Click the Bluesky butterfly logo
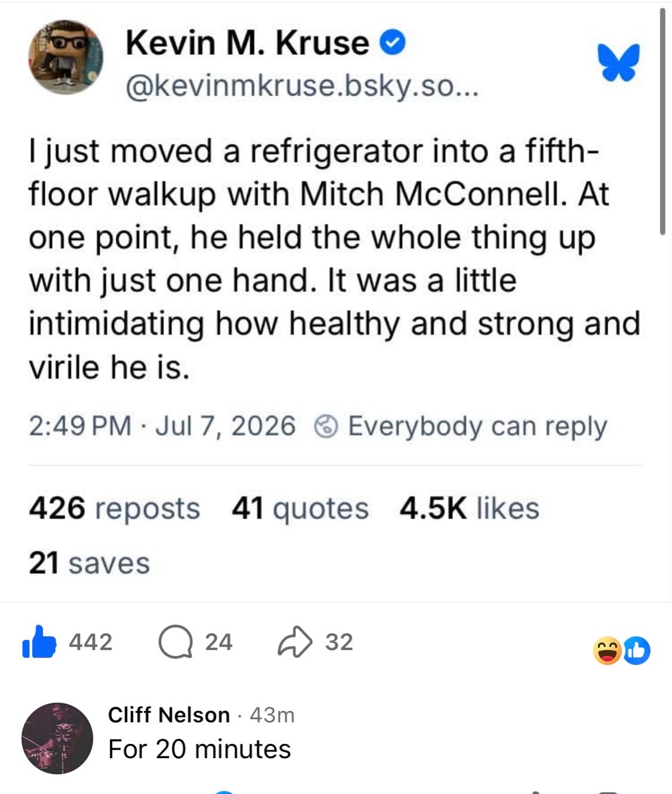The height and width of the screenshot is (794, 672). (x=620, y=61)
